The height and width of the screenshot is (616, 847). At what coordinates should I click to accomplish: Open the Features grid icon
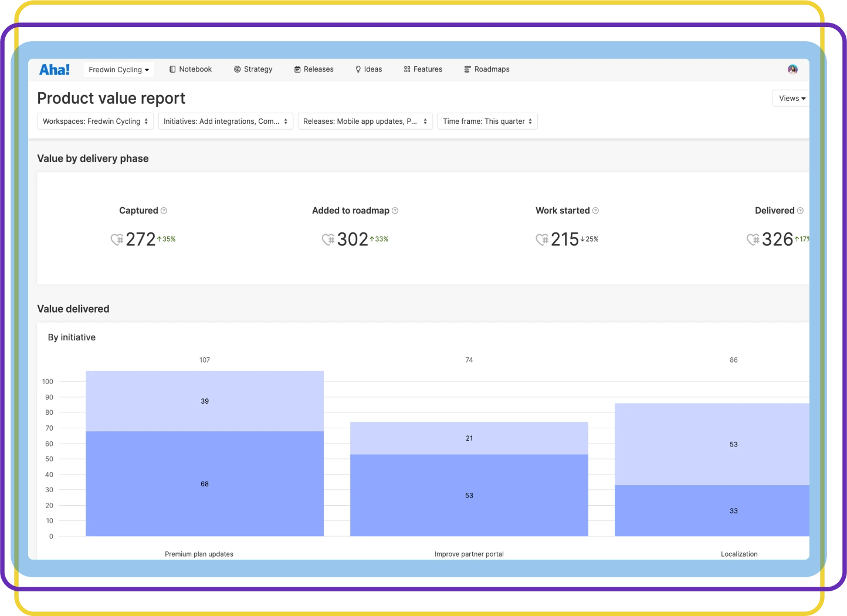[x=407, y=69]
